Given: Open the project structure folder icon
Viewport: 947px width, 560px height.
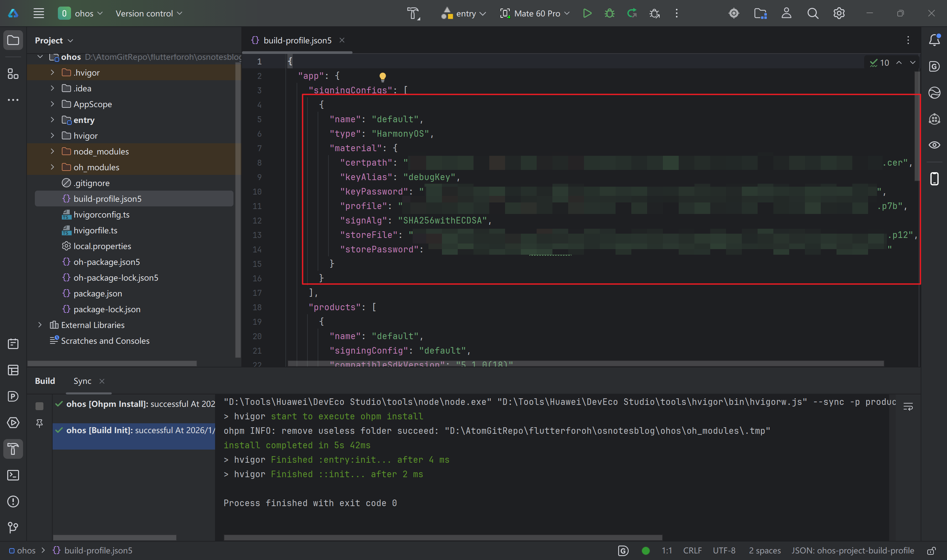Looking at the screenshot, I should pyautogui.click(x=760, y=13).
